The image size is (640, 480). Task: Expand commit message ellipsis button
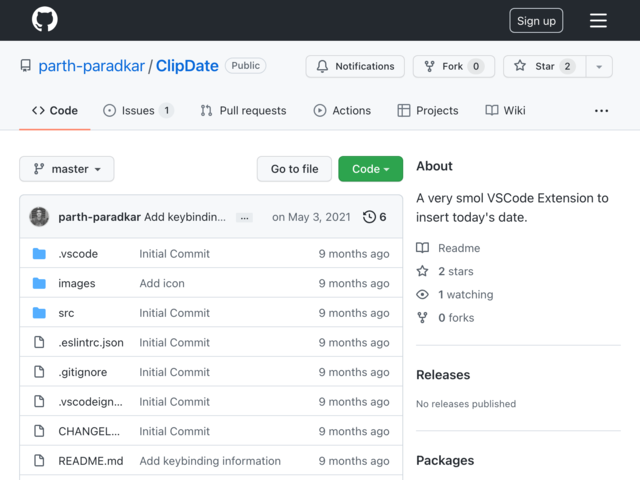pos(244,218)
